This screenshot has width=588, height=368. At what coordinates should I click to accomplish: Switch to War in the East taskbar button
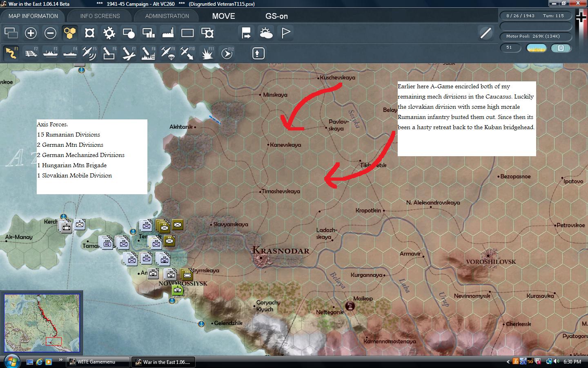point(163,362)
